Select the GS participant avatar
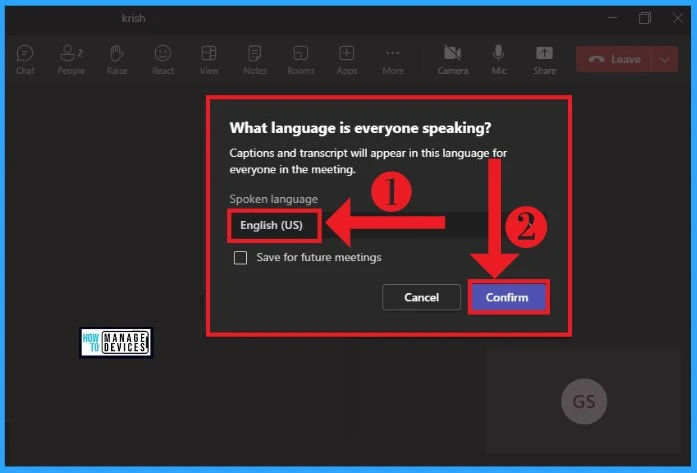 tap(584, 401)
